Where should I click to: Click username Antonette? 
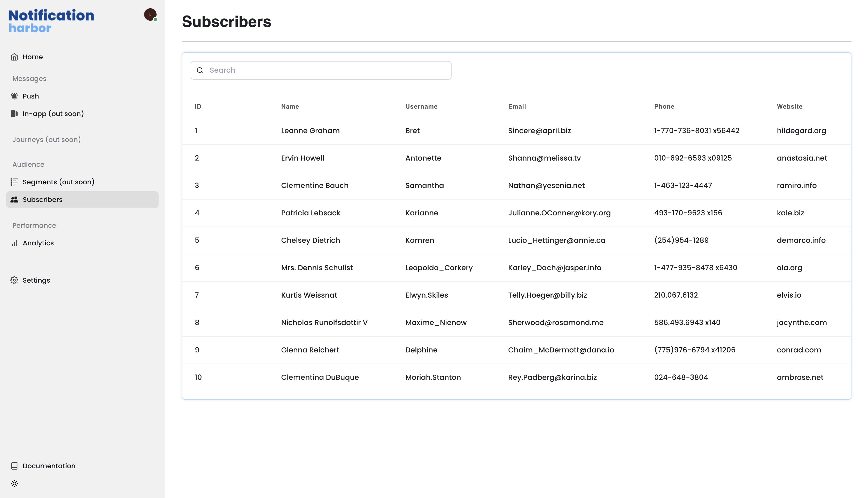(x=423, y=158)
